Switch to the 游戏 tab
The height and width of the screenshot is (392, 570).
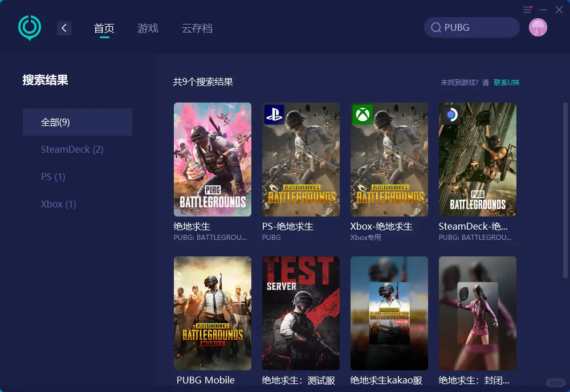coord(148,28)
